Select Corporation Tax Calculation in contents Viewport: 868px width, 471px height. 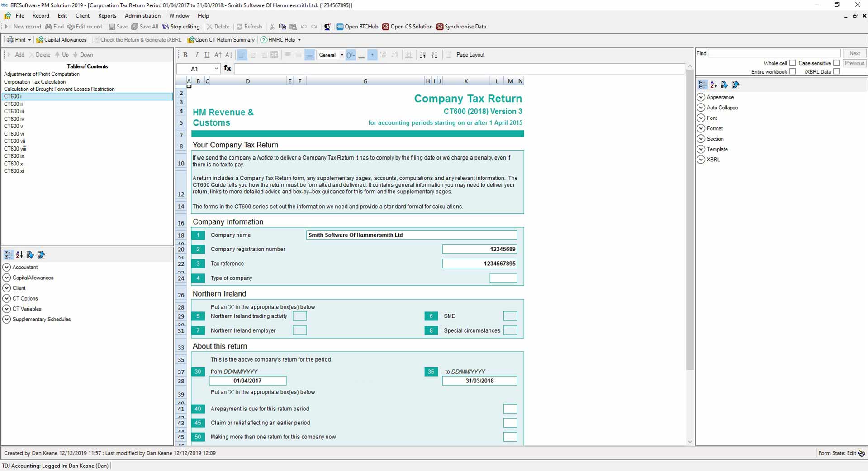[x=35, y=82]
